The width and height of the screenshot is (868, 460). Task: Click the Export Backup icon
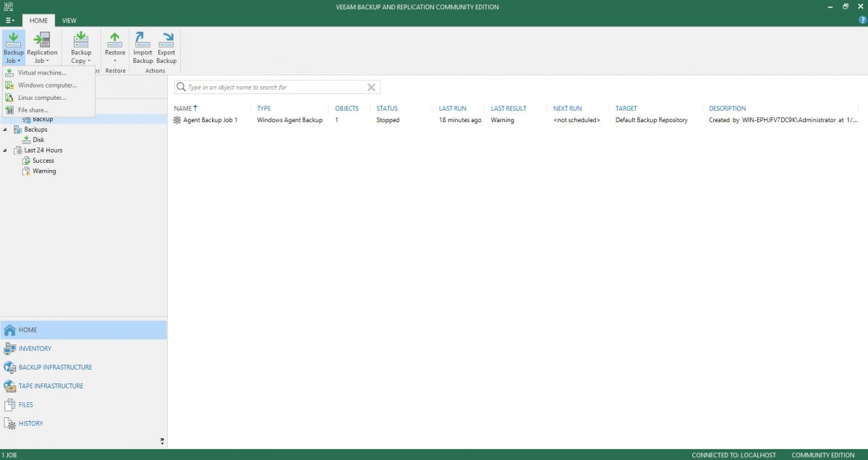pyautogui.click(x=166, y=46)
